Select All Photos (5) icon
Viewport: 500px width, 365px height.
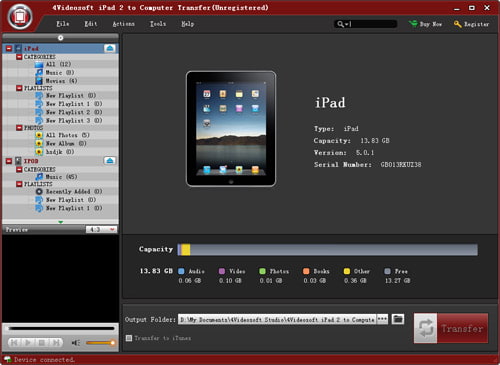coord(39,135)
